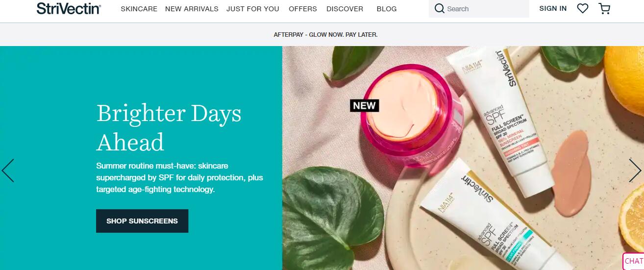
Task: Click the sunscreen products hero image
Action: point(463,158)
